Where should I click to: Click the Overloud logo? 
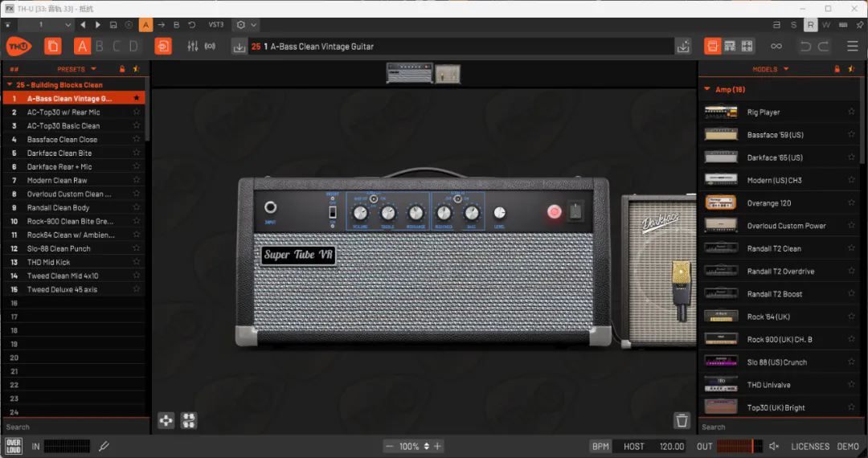[14, 446]
